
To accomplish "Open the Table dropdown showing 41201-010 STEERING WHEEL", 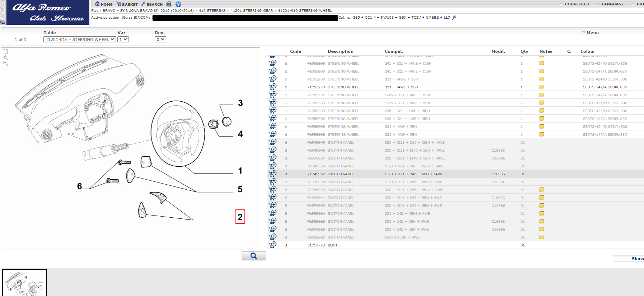I will point(80,40).
